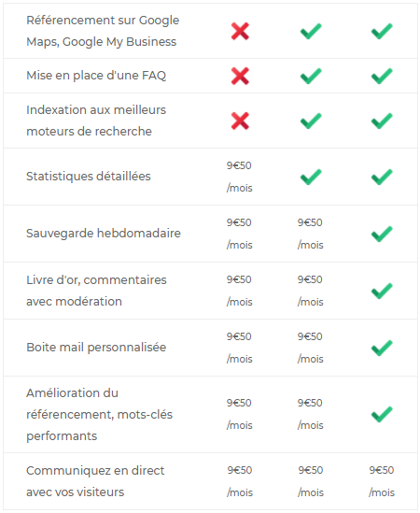Click middle green check in Google Maps row

(x=311, y=31)
